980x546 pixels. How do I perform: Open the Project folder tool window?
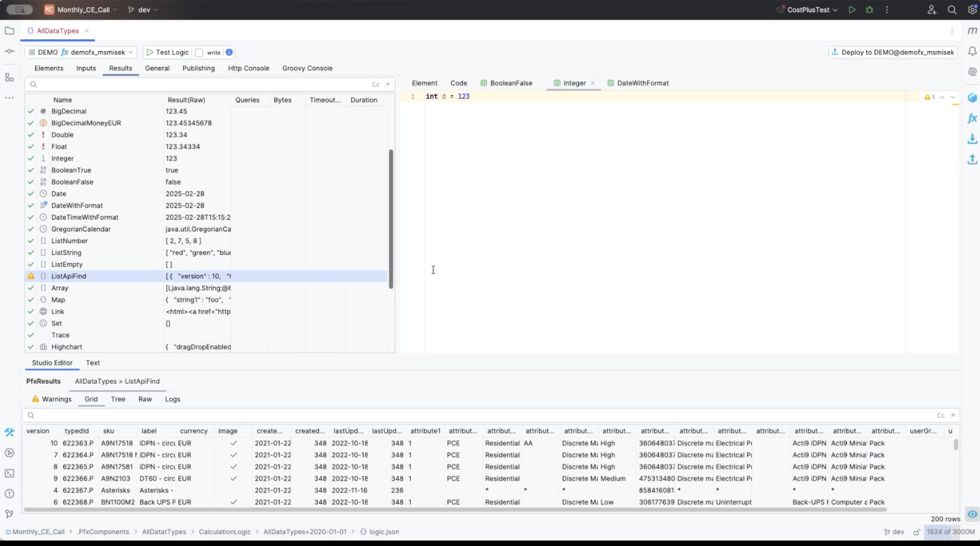coord(9,31)
